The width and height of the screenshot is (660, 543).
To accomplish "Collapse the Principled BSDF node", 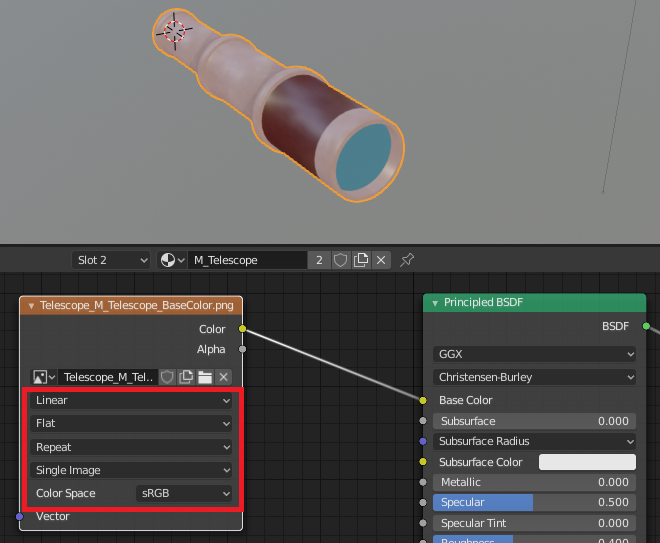I will (x=435, y=303).
